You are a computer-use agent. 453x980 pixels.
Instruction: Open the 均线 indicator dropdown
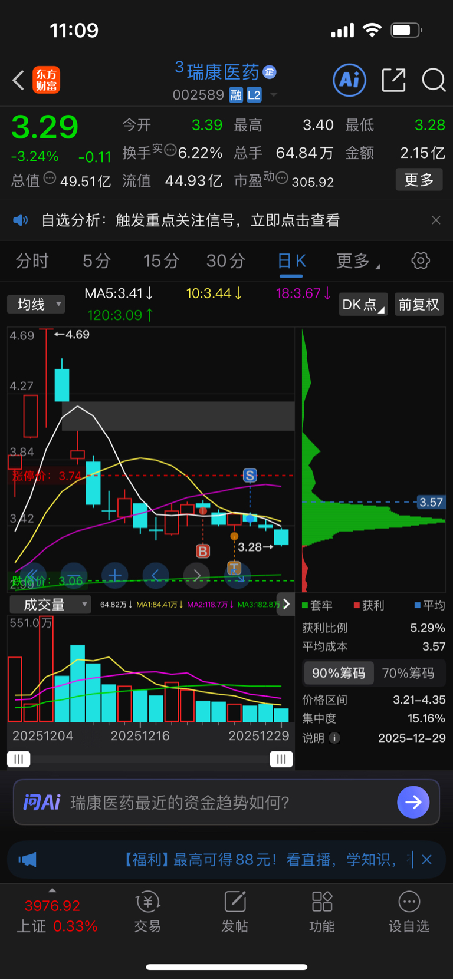pos(36,304)
